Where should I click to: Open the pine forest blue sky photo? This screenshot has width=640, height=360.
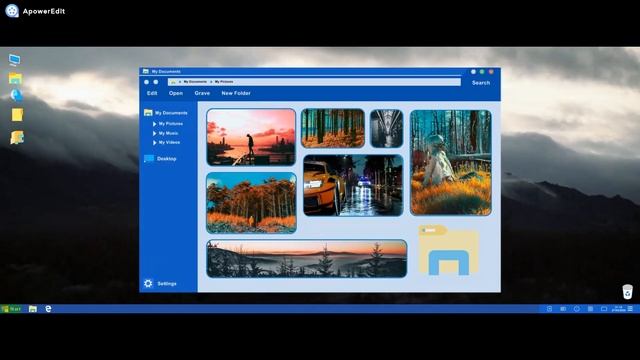click(x=251, y=203)
